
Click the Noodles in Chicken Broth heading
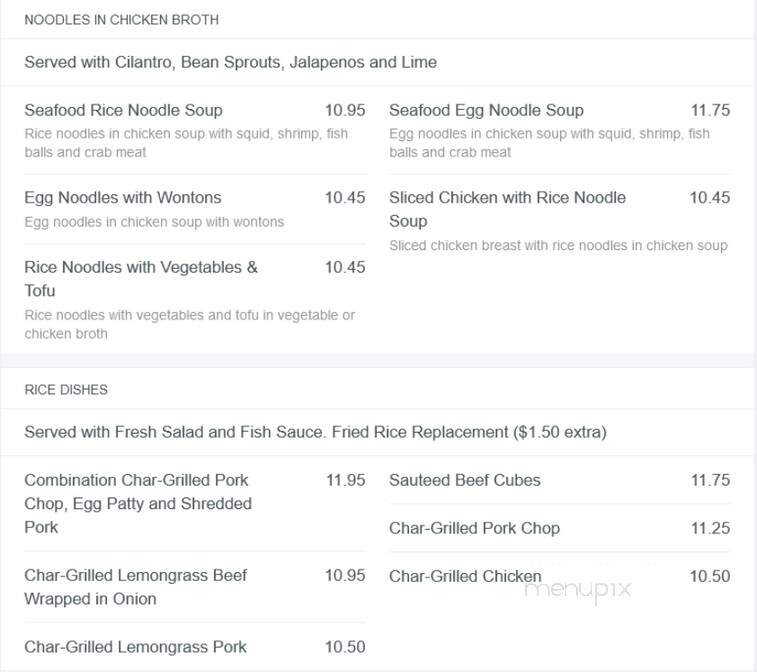(122, 20)
